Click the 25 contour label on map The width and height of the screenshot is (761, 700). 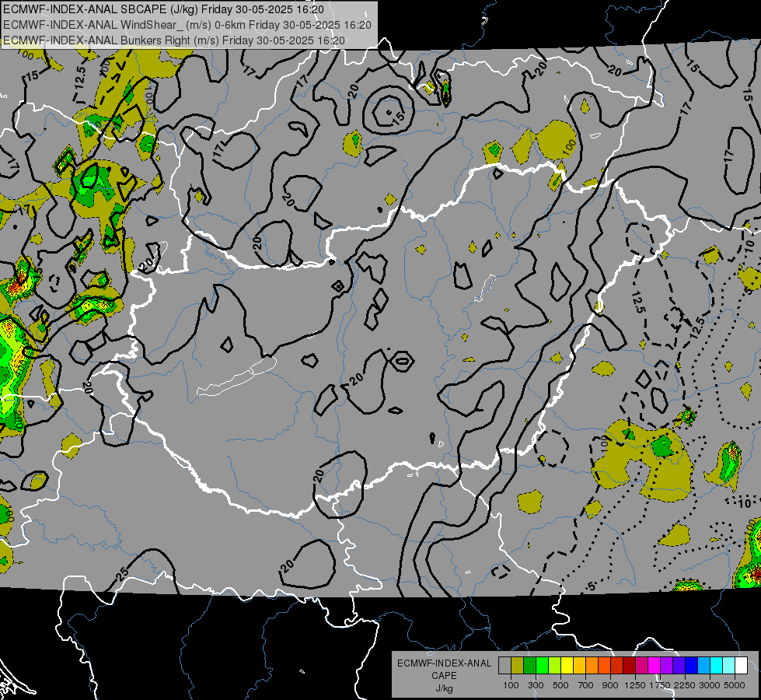(122, 574)
